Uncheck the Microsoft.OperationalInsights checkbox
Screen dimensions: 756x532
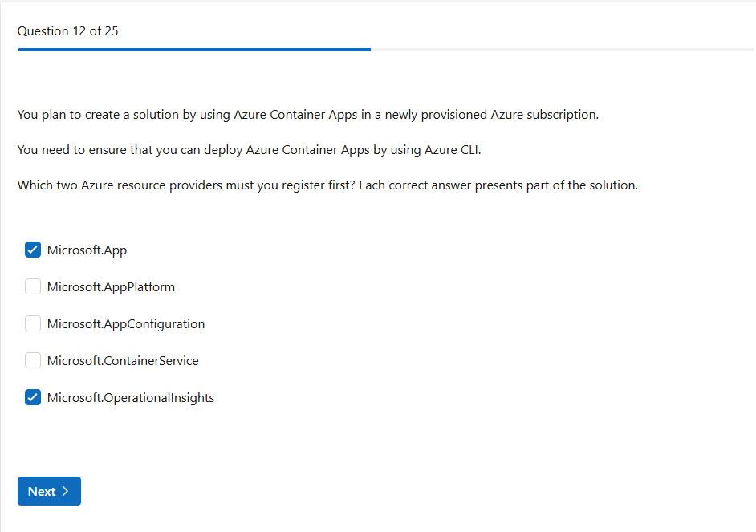click(x=33, y=397)
